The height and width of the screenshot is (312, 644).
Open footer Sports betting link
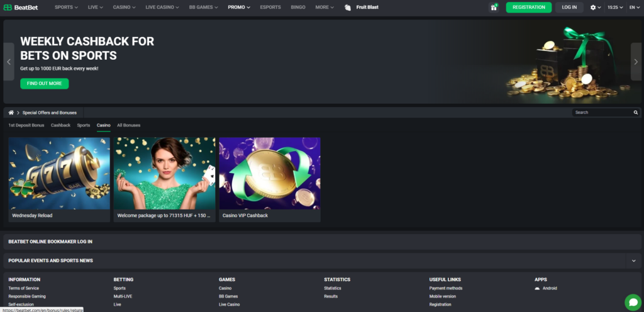tap(119, 288)
